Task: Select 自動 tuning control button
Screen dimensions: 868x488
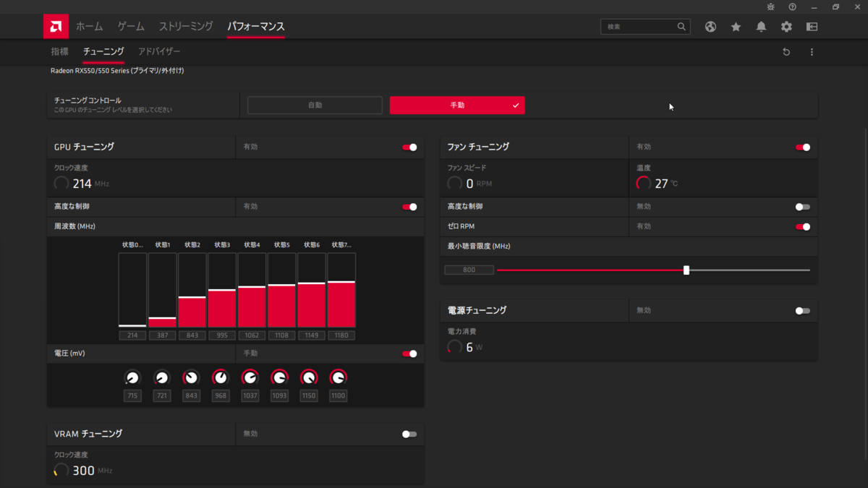Action: (x=315, y=105)
